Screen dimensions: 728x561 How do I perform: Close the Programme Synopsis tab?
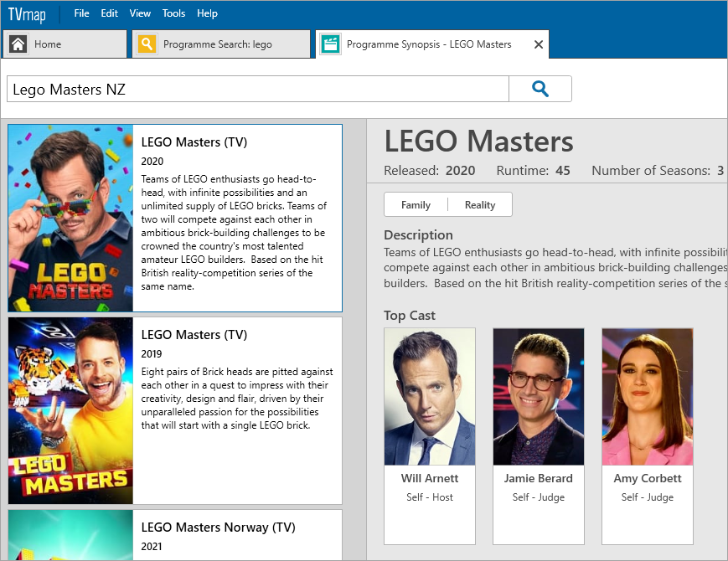[x=539, y=44]
